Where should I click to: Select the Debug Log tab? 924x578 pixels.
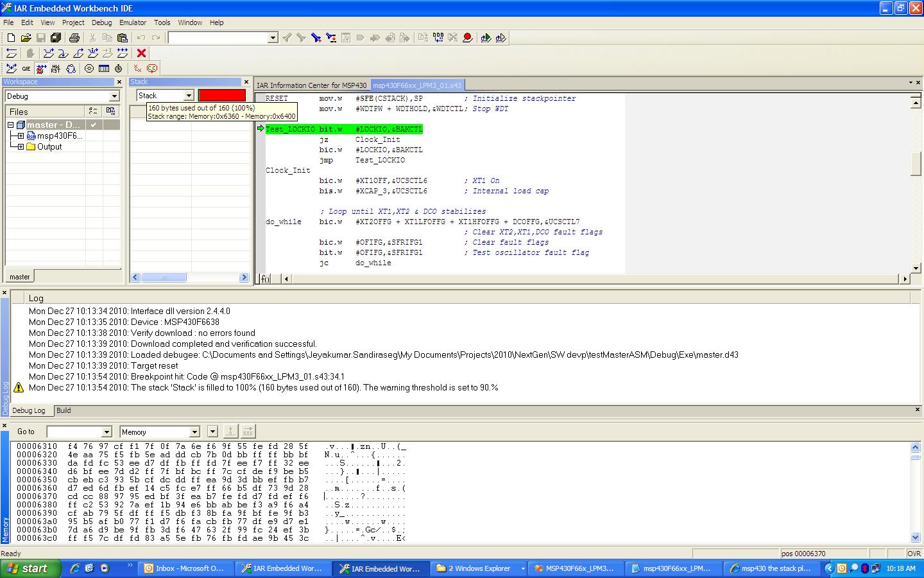29,410
